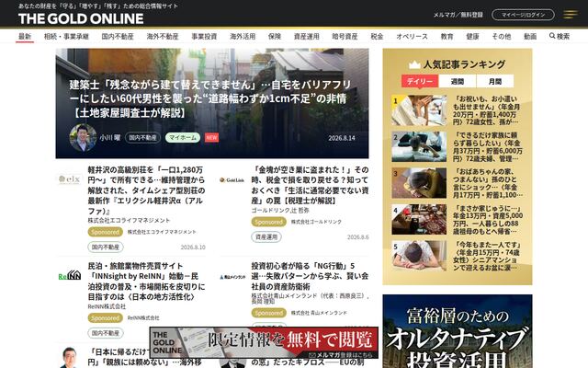Click 国内不動産 tag under 民泊 article

click(x=106, y=333)
